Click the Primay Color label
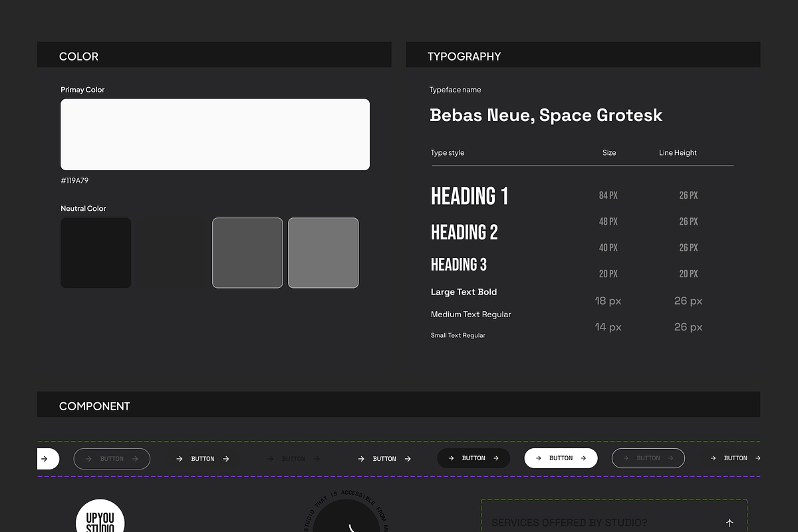Viewport: 798px width, 532px height. coord(82,90)
